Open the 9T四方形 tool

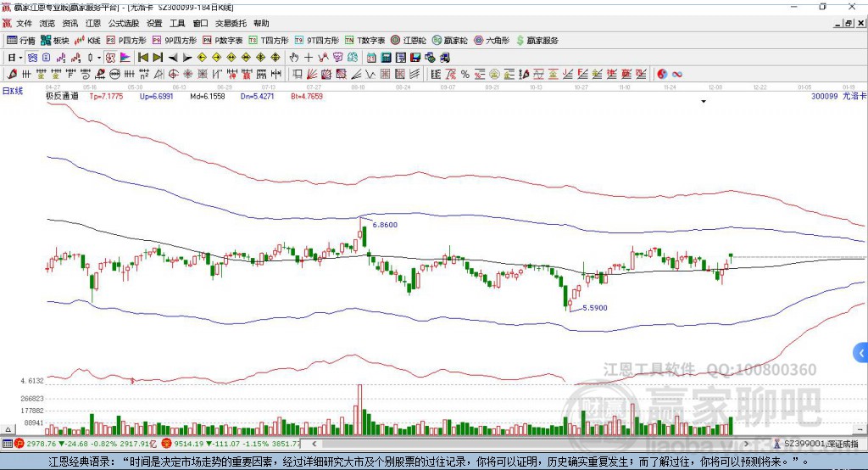click(317, 41)
